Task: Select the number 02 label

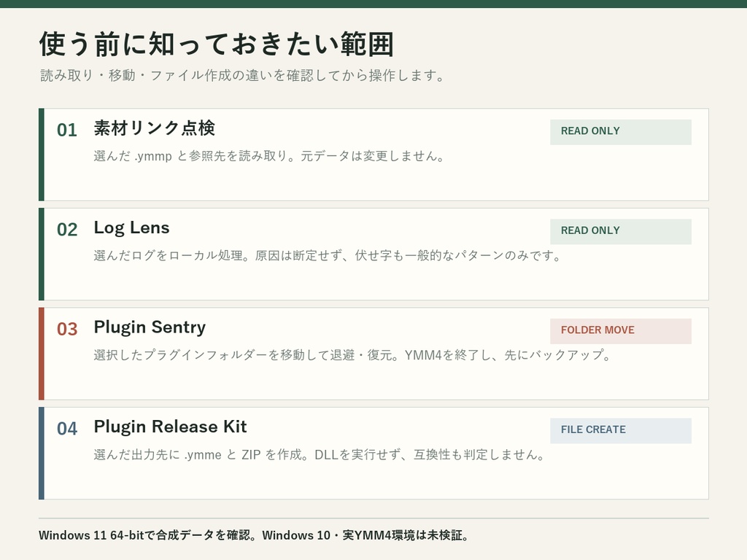Action: tap(67, 230)
